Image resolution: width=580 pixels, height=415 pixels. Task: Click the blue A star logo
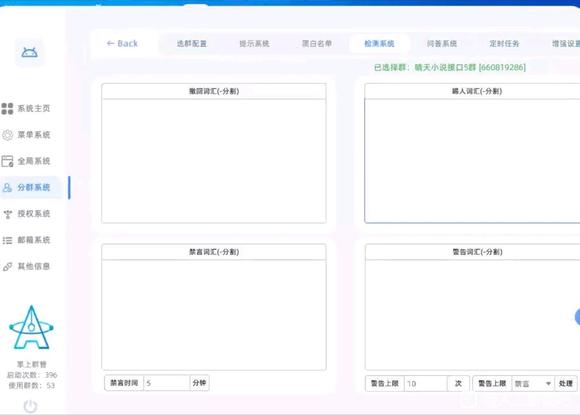31,327
